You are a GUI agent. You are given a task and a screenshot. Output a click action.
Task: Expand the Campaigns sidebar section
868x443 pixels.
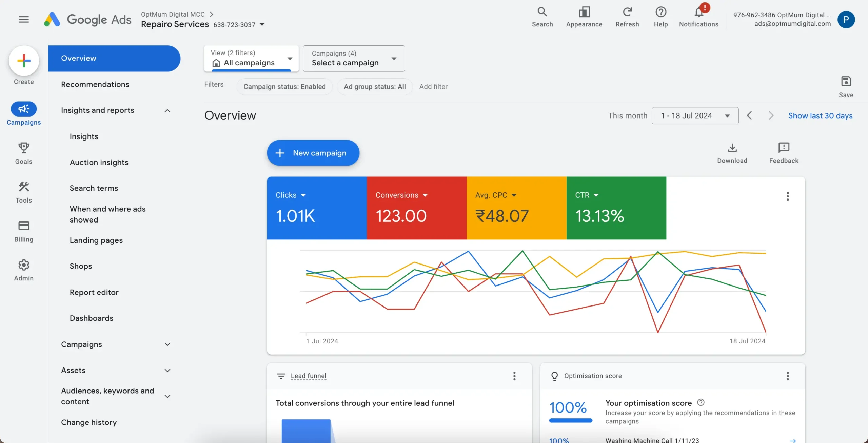click(167, 344)
